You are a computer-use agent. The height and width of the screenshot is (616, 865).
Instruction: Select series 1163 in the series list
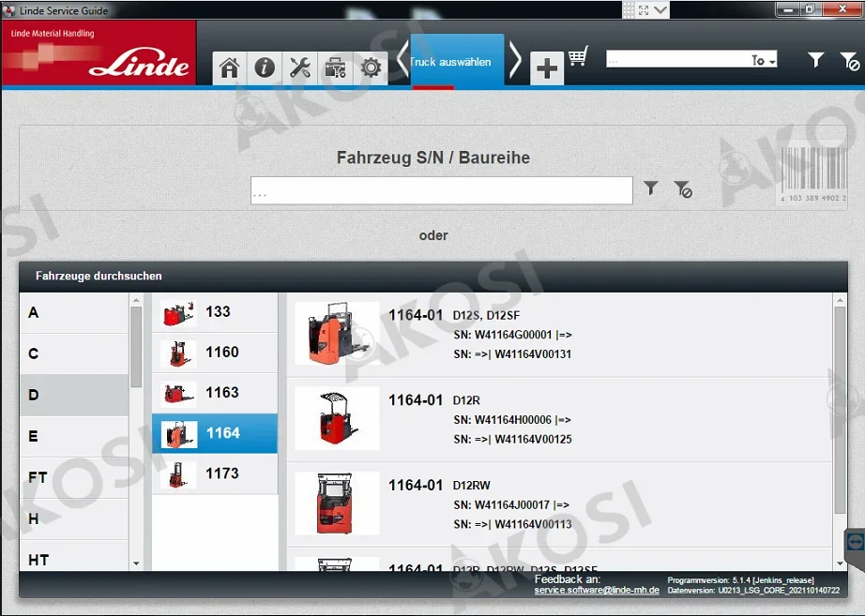(215, 393)
